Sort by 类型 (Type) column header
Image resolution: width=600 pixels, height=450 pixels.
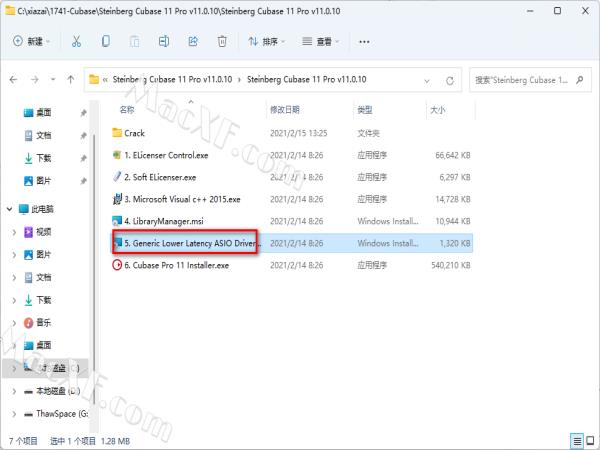[364, 110]
